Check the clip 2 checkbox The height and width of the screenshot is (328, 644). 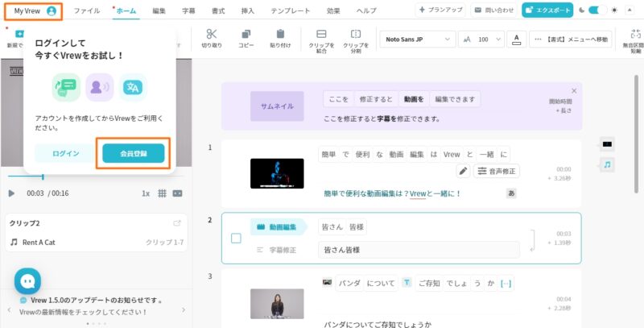pyautogui.click(x=236, y=238)
